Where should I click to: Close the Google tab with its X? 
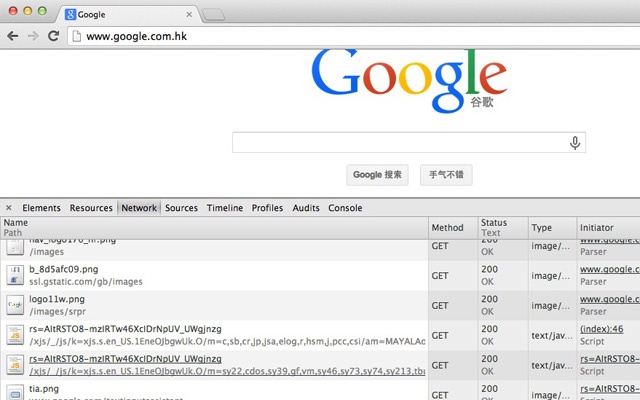(189, 14)
